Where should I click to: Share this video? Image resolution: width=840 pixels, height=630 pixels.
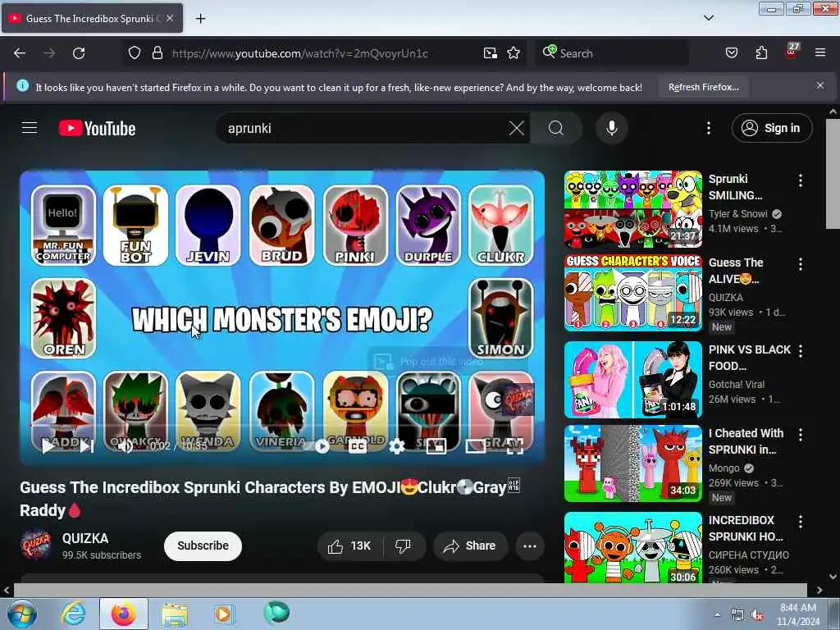click(470, 546)
